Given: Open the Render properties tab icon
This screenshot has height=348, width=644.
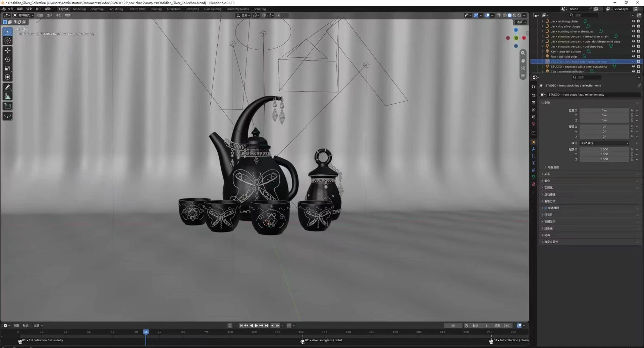Looking at the screenshot, I should (x=533, y=95).
